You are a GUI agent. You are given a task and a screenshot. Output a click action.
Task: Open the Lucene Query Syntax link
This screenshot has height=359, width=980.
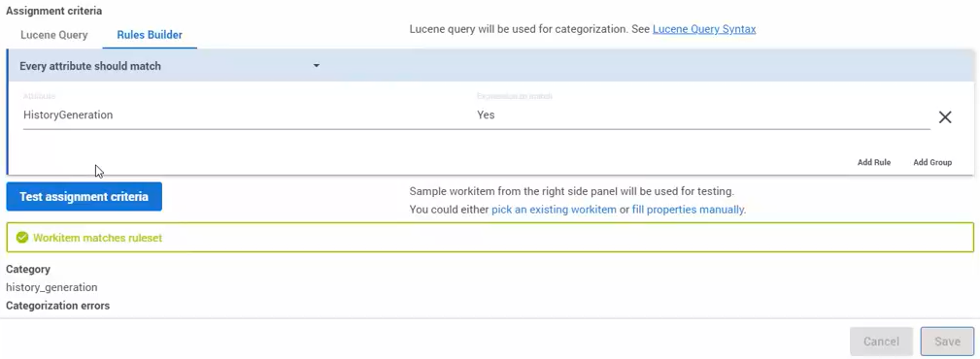tap(704, 29)
